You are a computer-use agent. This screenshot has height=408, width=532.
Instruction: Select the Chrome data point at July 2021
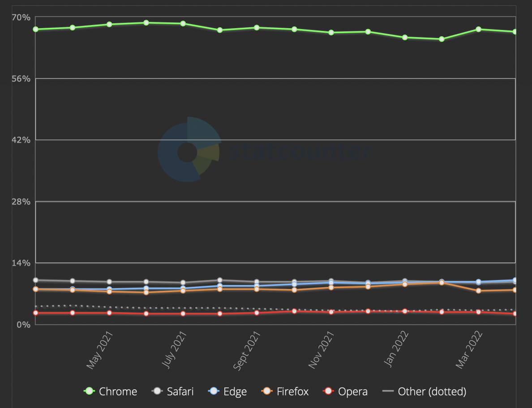(183, 24)
